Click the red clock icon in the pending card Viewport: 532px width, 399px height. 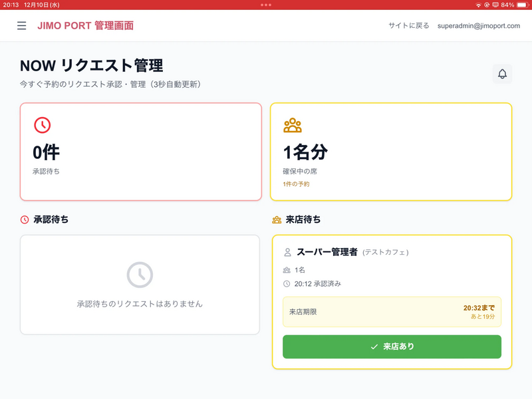point(42,125)
